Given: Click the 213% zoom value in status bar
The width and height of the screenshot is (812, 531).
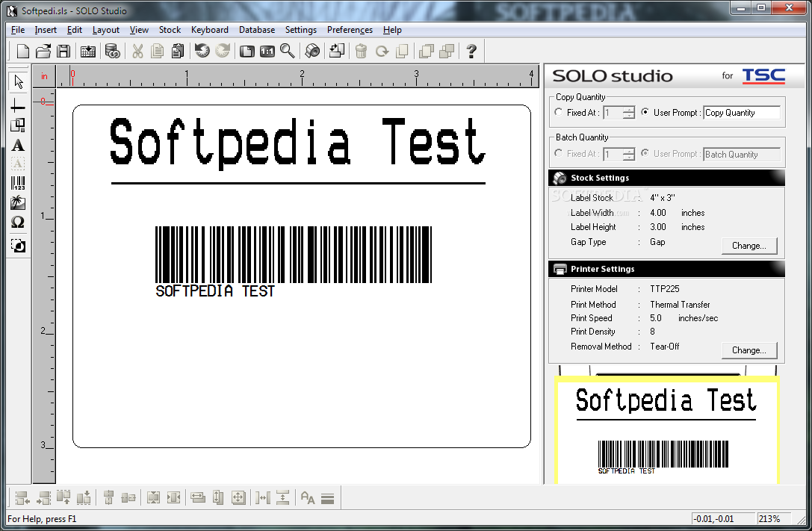Looking at the screenshot, I should click(769, 518).
